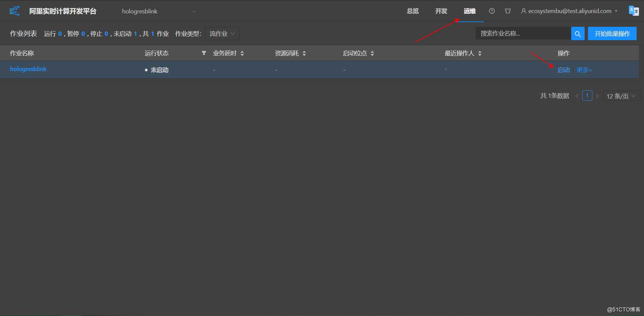644x316 pixels.
Task: Expand the 更多 actions menu
Action: point(584,70)
